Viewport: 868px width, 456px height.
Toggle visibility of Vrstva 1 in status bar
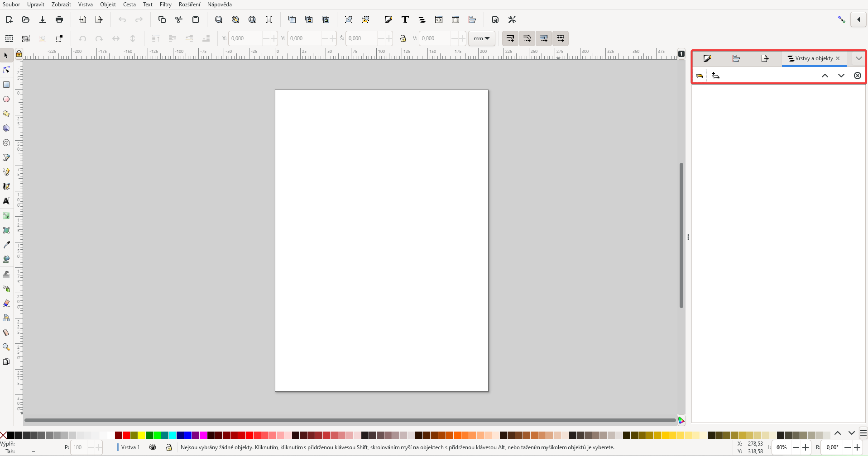[x=153, y=447]
